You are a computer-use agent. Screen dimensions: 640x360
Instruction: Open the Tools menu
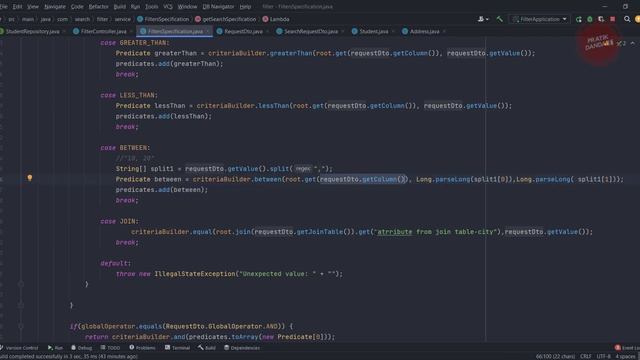pos(151,7)
